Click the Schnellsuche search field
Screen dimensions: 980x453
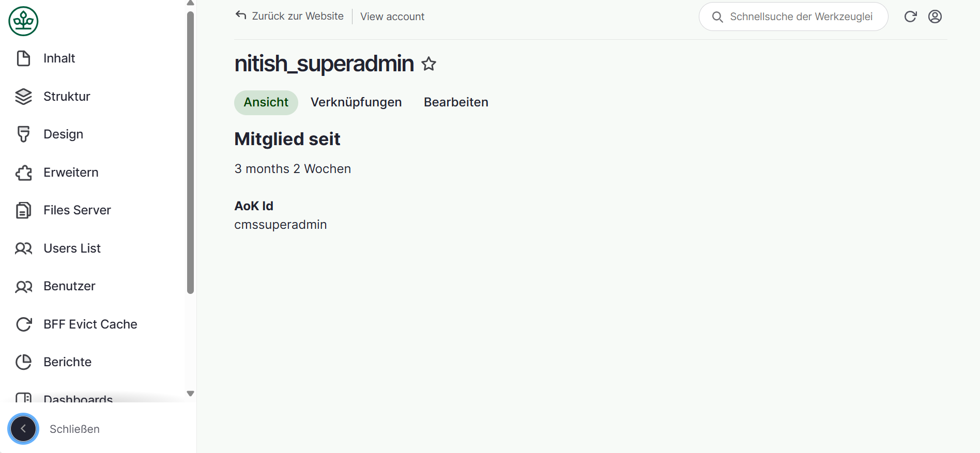click(800, 17)
